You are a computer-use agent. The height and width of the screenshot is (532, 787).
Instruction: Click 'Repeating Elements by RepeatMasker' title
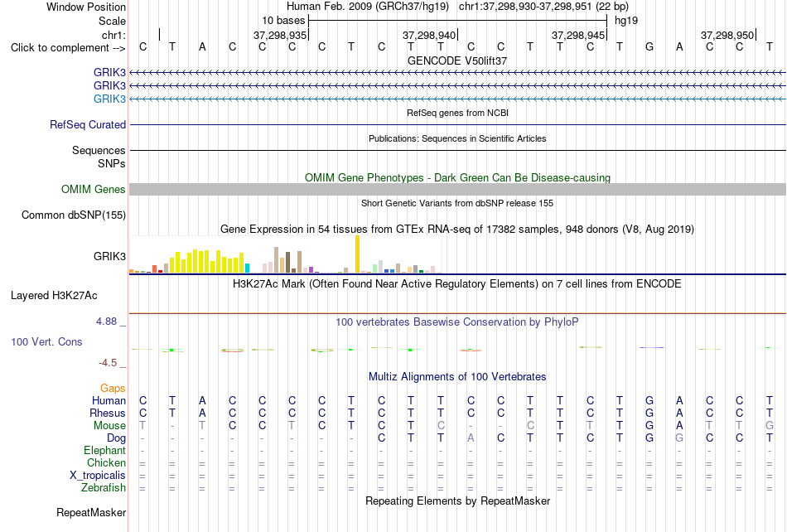click(457, 501)
